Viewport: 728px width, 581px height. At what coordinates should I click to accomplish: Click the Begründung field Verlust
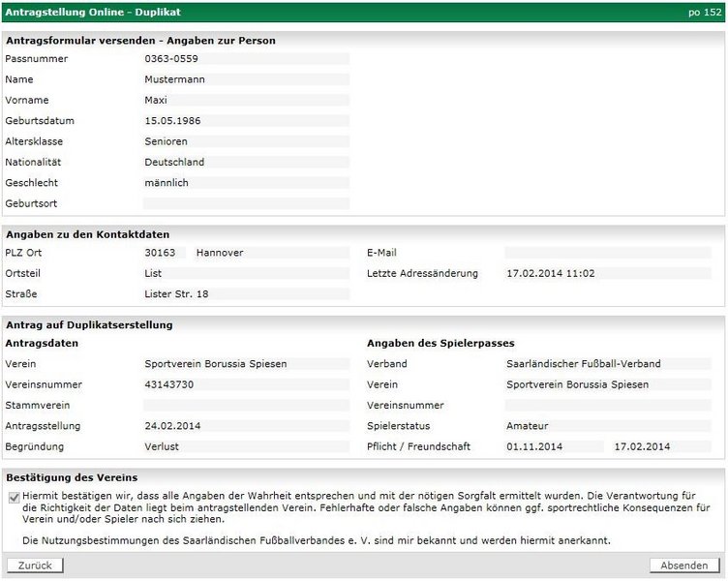click(246, 447)
